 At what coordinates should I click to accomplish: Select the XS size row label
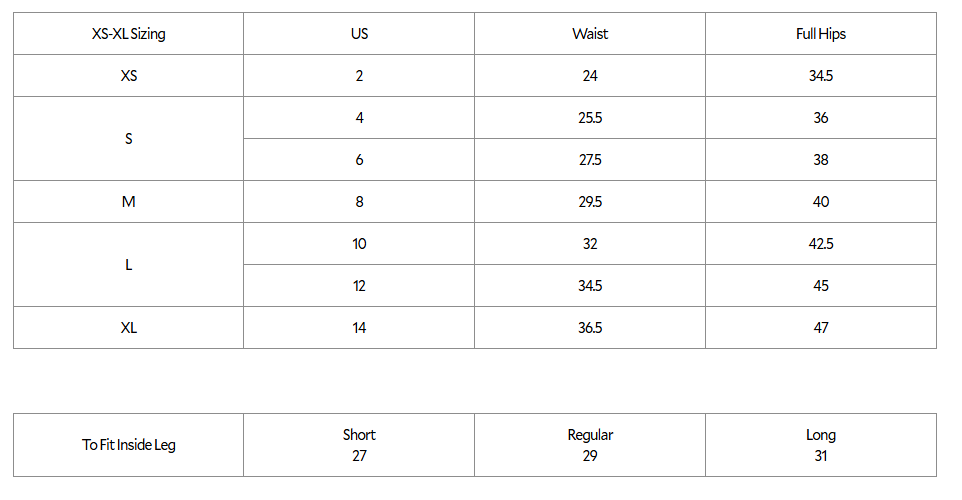pos(128,75)
